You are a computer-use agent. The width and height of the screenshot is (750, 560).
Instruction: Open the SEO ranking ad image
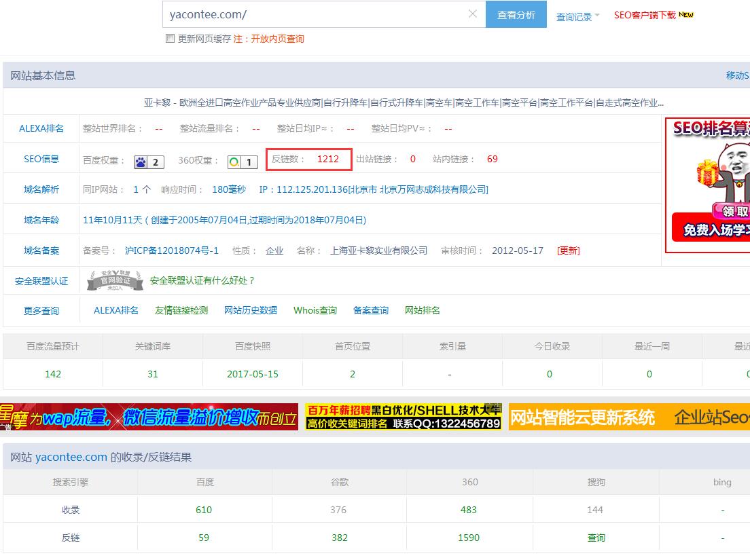(707, 185)
